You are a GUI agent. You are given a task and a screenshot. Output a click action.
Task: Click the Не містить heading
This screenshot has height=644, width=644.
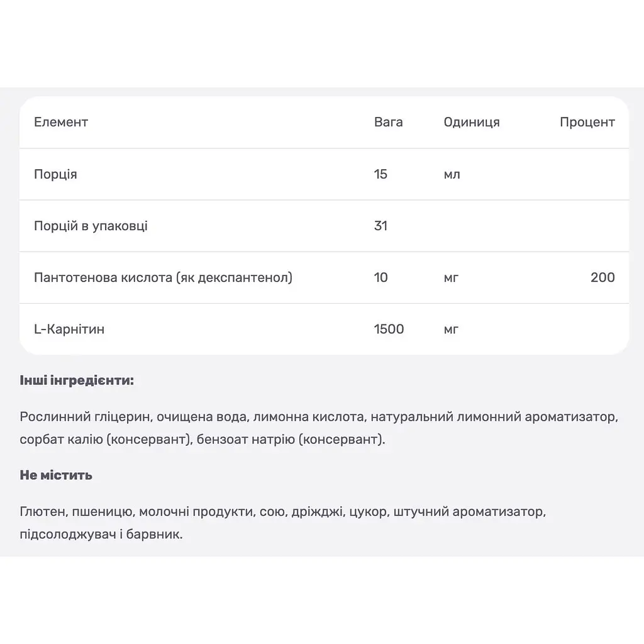(x=56, y=475)
